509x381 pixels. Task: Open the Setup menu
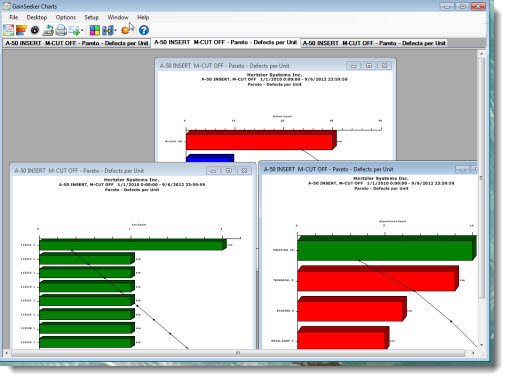pos(91,17)
